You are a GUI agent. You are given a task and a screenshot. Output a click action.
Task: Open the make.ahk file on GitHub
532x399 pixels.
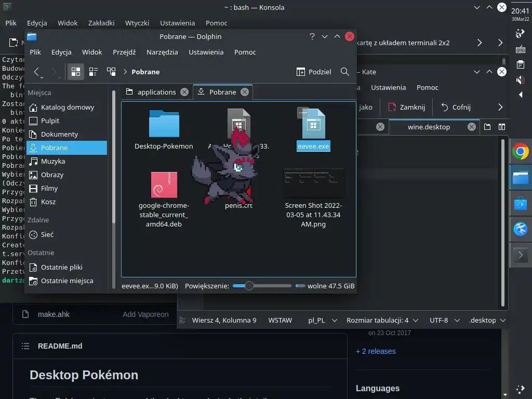pyautogui.click(x=54, y=314)
